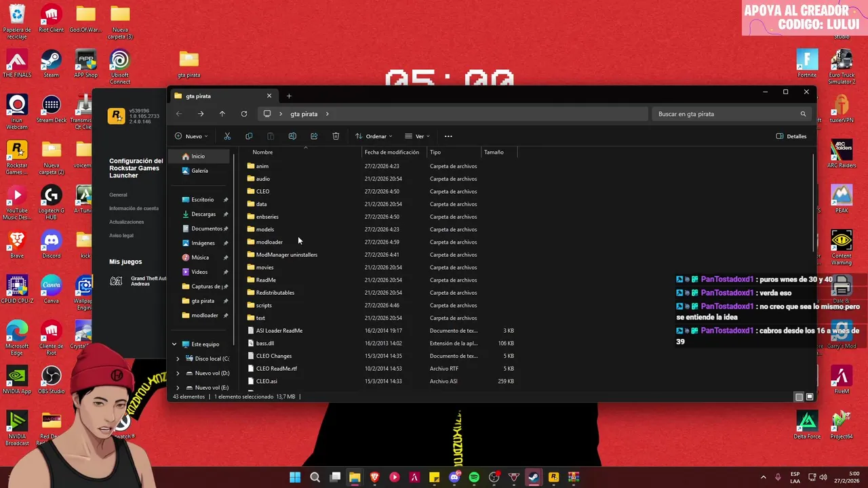Click the Delete trash icon in Explorer toolbar
This screenshot has height=488, width=868.
[336, 136]
